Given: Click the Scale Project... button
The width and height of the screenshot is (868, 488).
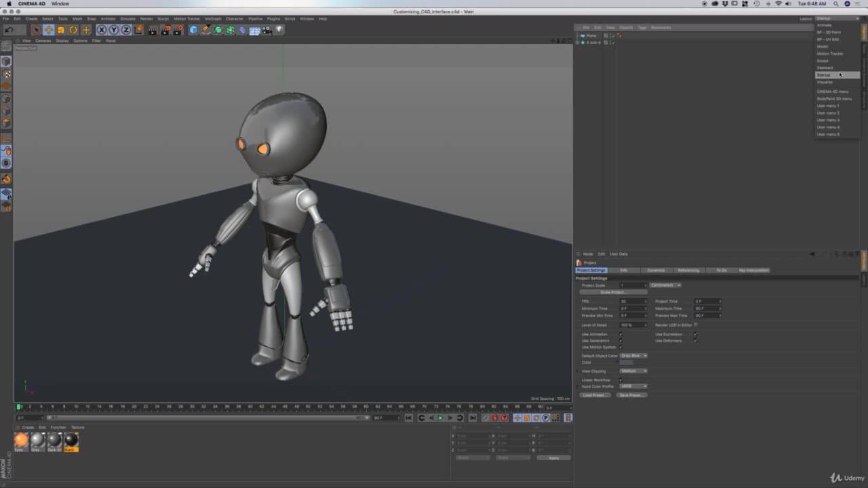Looking at the screenshot, I should 613,292.
